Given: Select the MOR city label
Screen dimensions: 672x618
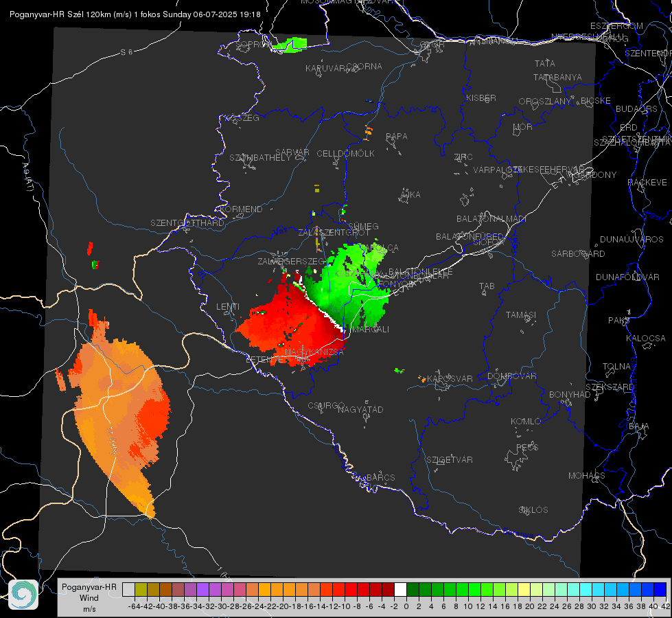Looking at the screenshot, I should (x=523, y=127).
